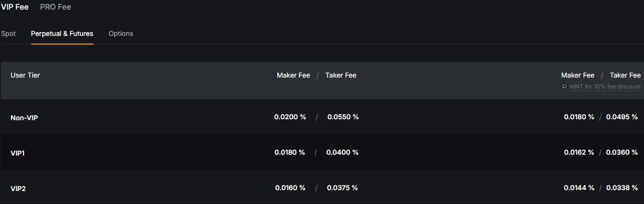
Task: Click Non-VIP discounted taker fee 0.0495 %
Action: click(x=622, y=117)
